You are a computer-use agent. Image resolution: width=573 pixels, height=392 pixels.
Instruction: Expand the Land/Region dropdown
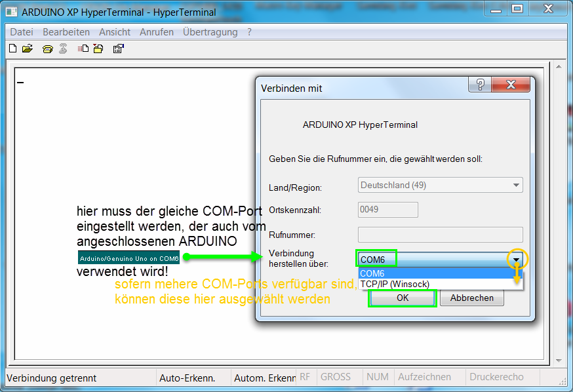[516, 185]
